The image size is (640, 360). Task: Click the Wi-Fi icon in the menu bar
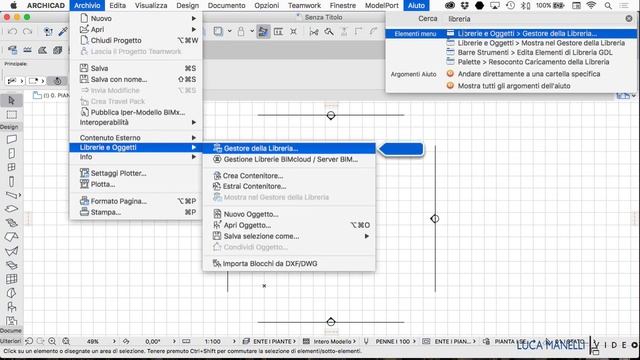tap(591, 5)
